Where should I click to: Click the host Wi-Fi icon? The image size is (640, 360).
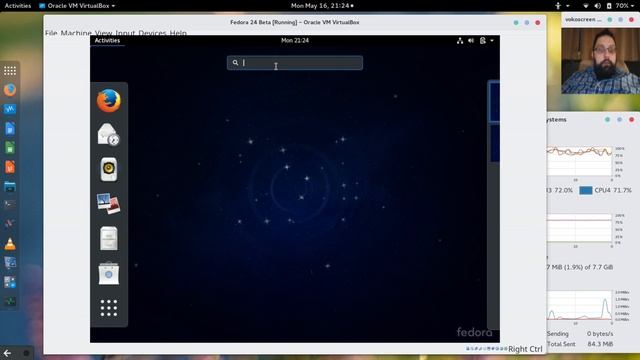tap(586, 6)
